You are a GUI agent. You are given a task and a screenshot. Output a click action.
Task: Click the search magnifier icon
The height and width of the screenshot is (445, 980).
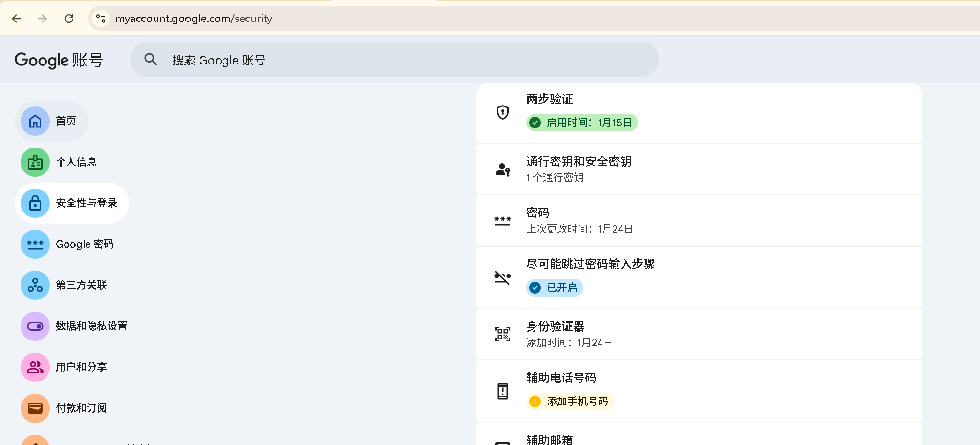point(151,60)
